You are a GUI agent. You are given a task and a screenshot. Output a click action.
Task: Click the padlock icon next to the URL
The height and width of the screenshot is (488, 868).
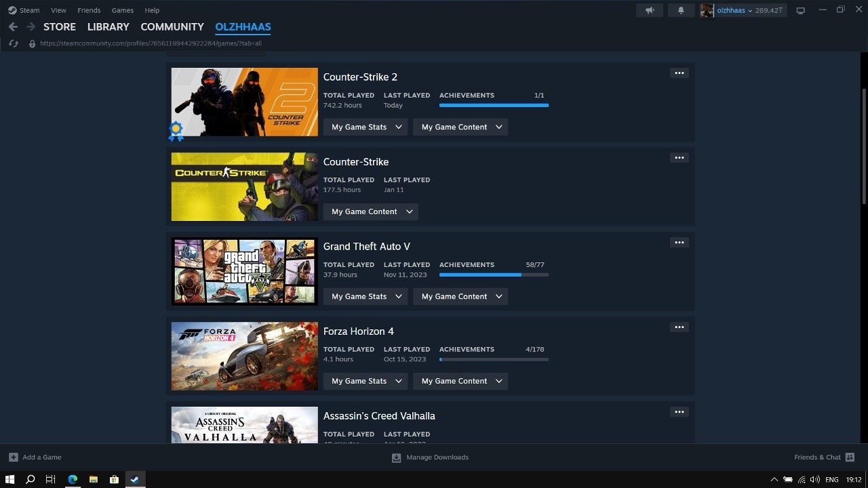pos(32,43)
